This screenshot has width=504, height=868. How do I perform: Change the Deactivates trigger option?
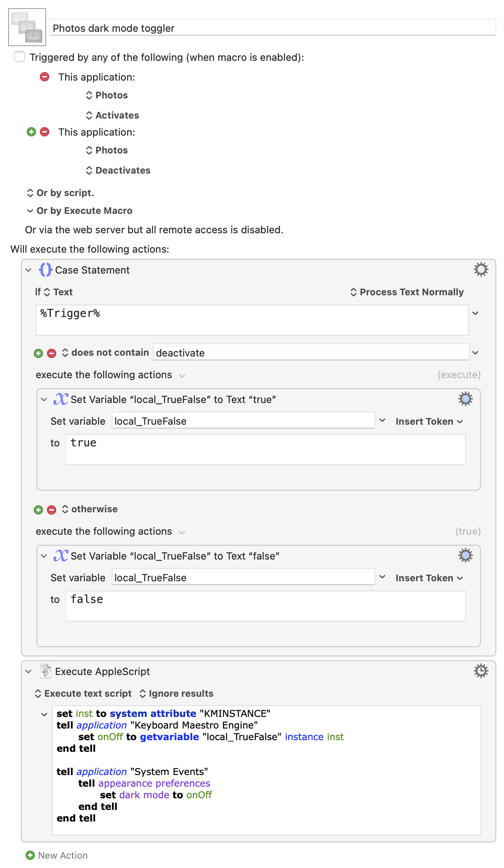pos(118,170)
